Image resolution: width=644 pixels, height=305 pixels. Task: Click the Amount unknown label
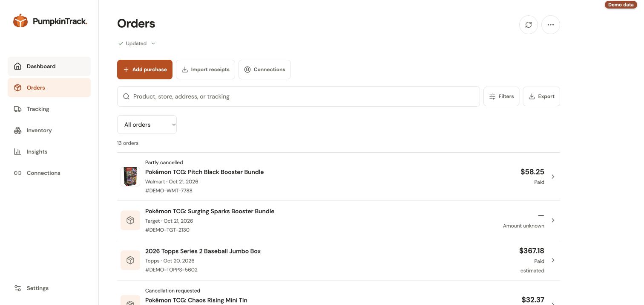click(523, 226)
